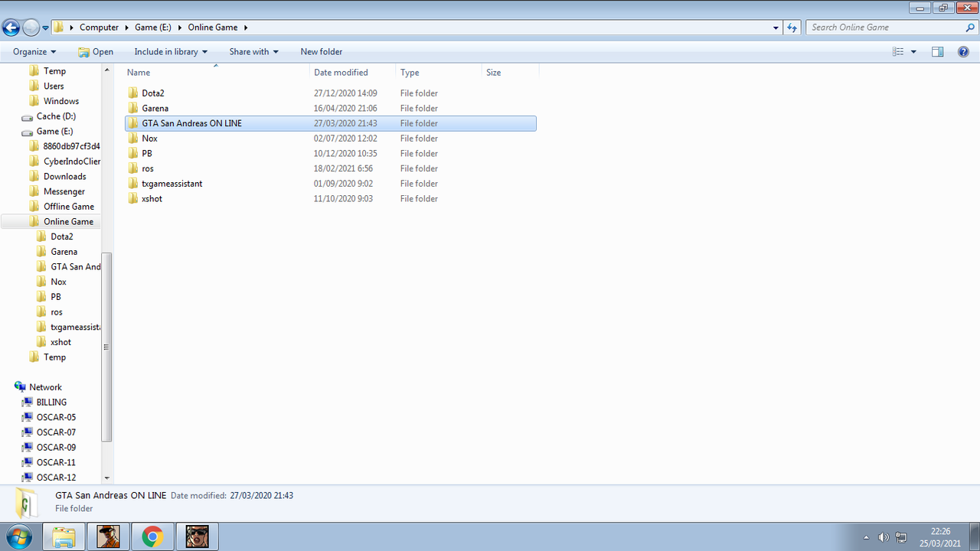Open the Include in library menu
The image size is (980, 551).
tap(171, 52)
